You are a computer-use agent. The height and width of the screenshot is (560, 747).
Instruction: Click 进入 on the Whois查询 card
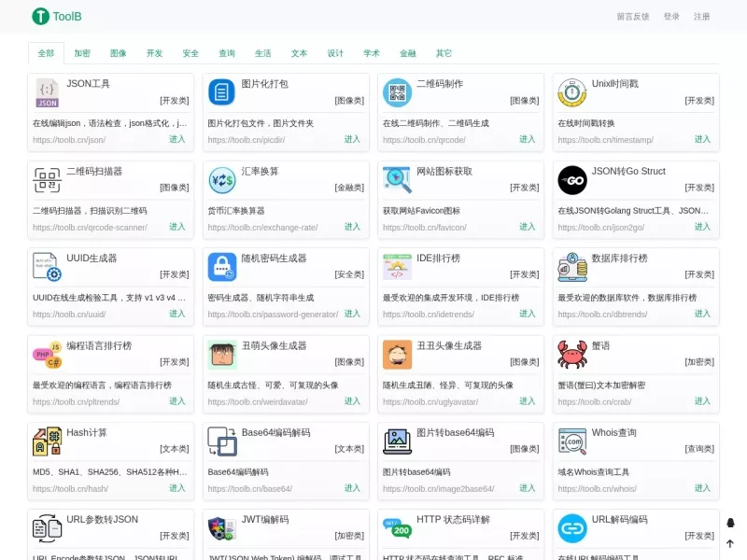(x=702, y=487)
